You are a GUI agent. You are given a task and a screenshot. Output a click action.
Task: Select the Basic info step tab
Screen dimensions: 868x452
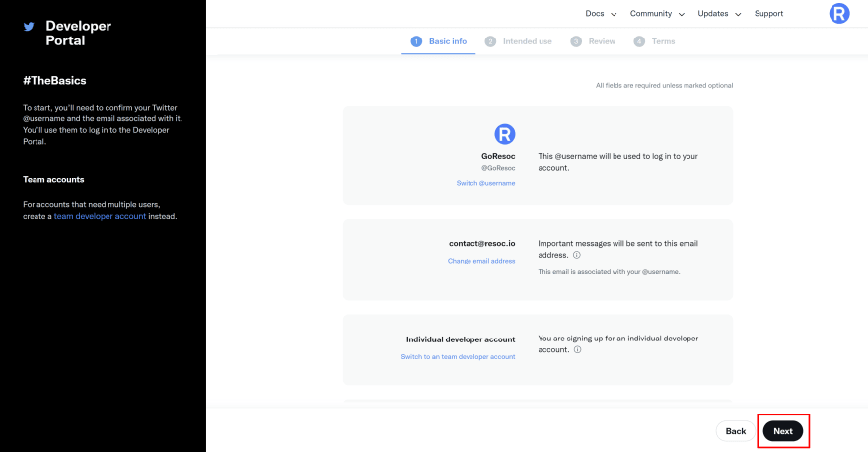coord(438,41)
